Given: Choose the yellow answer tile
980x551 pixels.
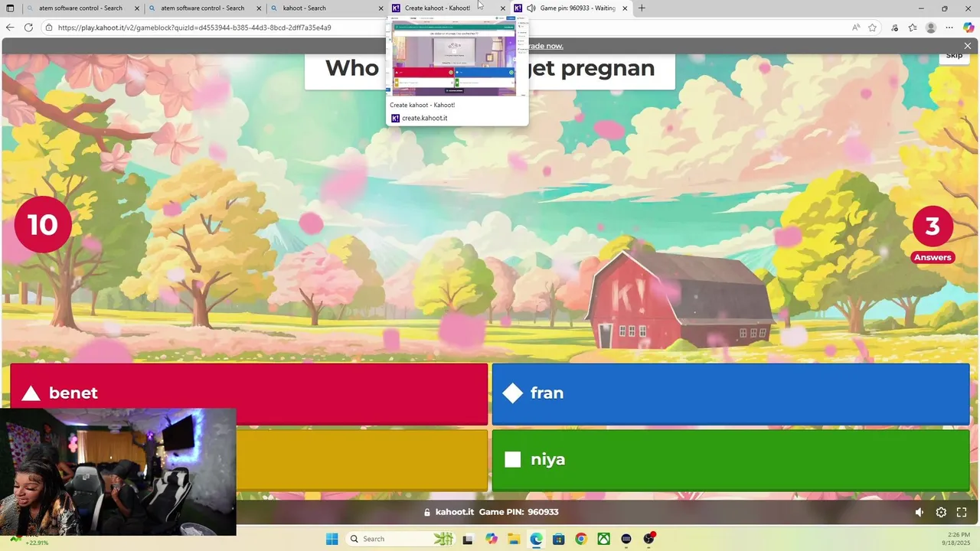Looking at the screenshot, I should tap(361, 460).
